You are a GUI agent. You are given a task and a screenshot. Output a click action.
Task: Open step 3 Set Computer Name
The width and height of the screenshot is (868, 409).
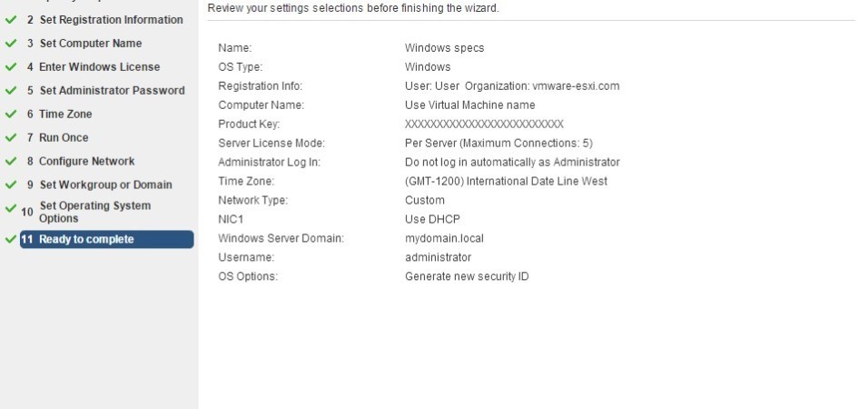(x=84, y=44)
